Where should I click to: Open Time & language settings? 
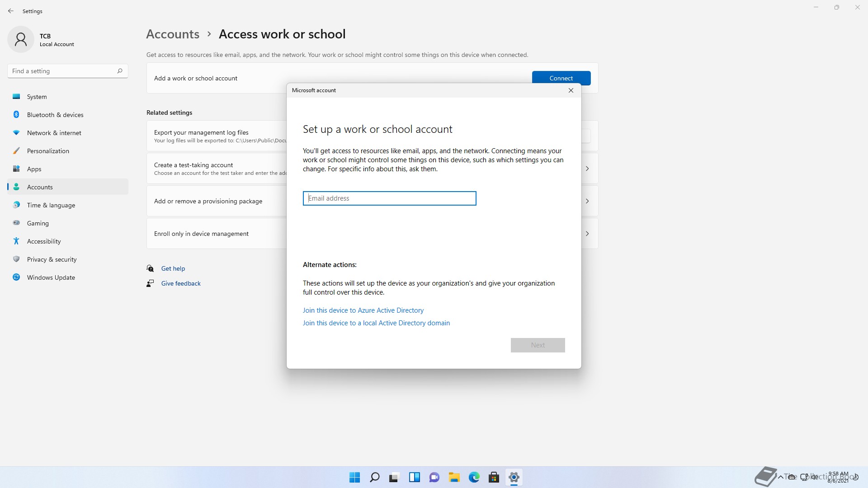point(68,205)
